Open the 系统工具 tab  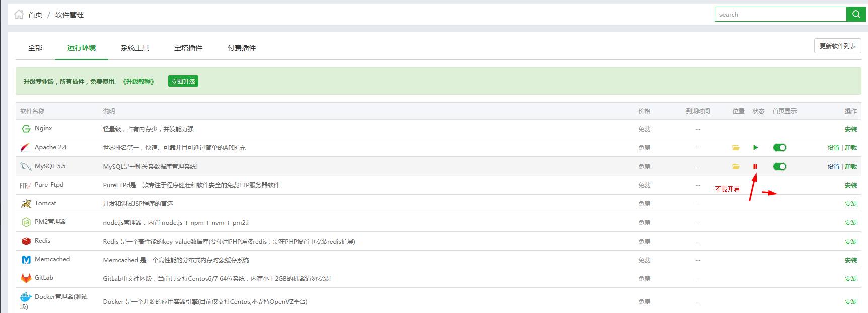(135, 48)
